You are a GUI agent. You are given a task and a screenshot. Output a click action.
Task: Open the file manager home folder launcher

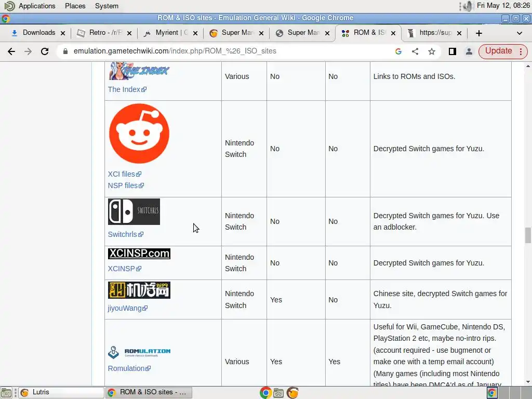coord(278,393)
